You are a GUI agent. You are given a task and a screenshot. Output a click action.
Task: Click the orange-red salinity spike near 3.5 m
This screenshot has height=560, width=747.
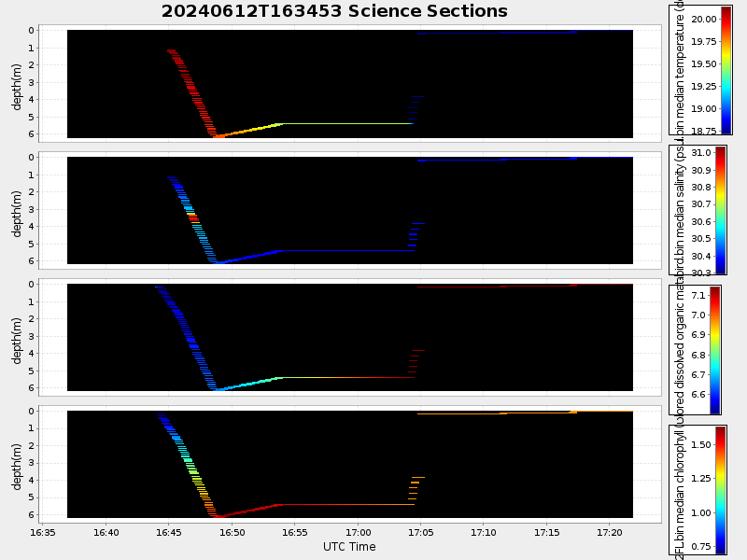[x=192, y=217]
